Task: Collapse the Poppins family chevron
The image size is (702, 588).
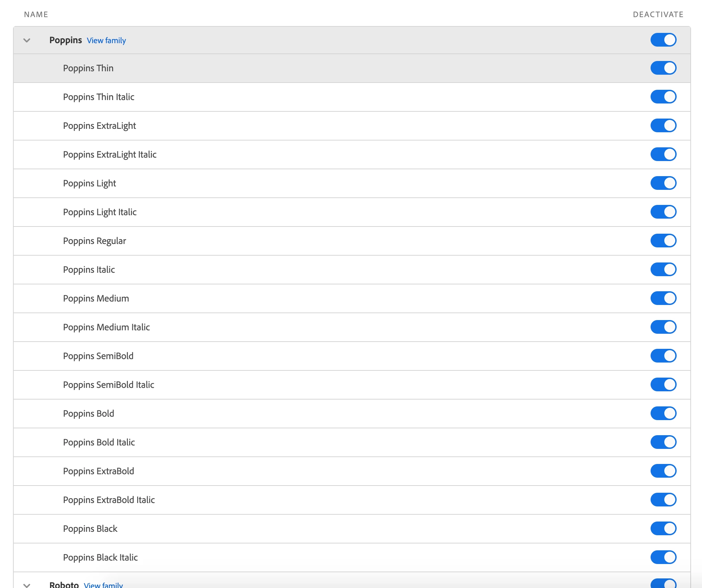Action: click(x=27, y=40)
